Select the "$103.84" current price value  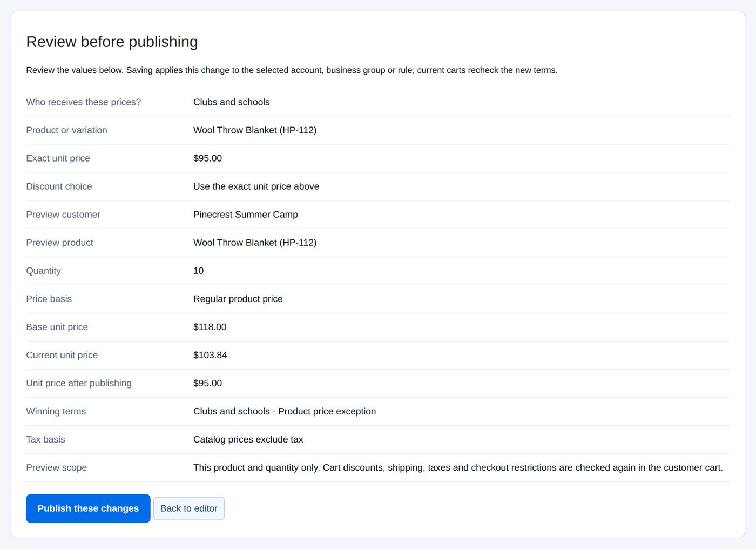(x=210, y=355)
